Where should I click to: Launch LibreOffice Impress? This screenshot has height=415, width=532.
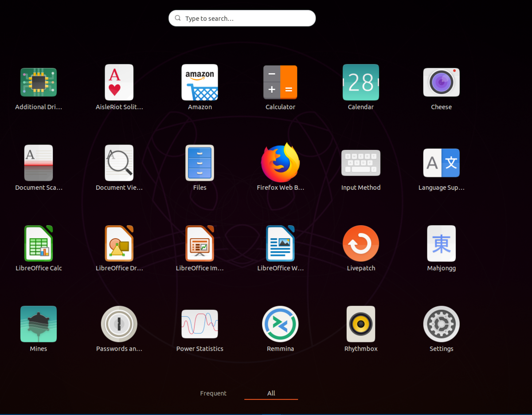pos(200,243)
